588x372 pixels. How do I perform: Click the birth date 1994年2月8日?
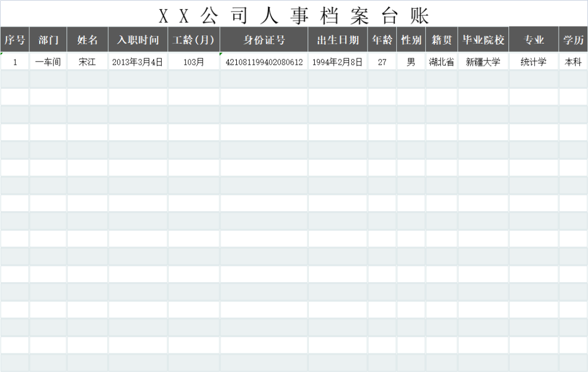pyautogui.click(x=338, y=62)
